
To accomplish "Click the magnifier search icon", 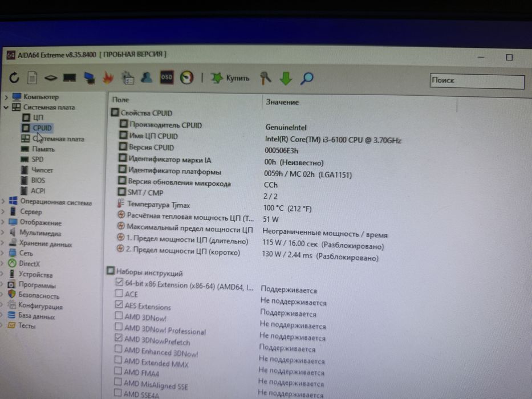I will point(307,79).
